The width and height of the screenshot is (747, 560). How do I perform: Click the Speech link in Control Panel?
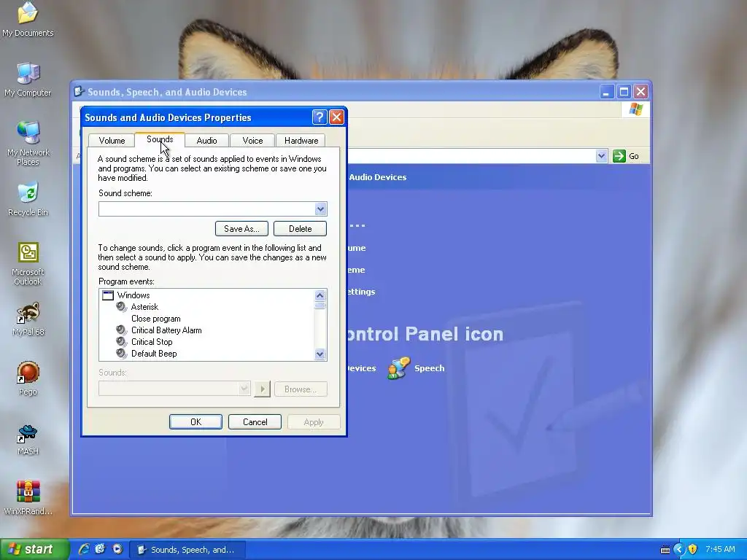point(429,368)
